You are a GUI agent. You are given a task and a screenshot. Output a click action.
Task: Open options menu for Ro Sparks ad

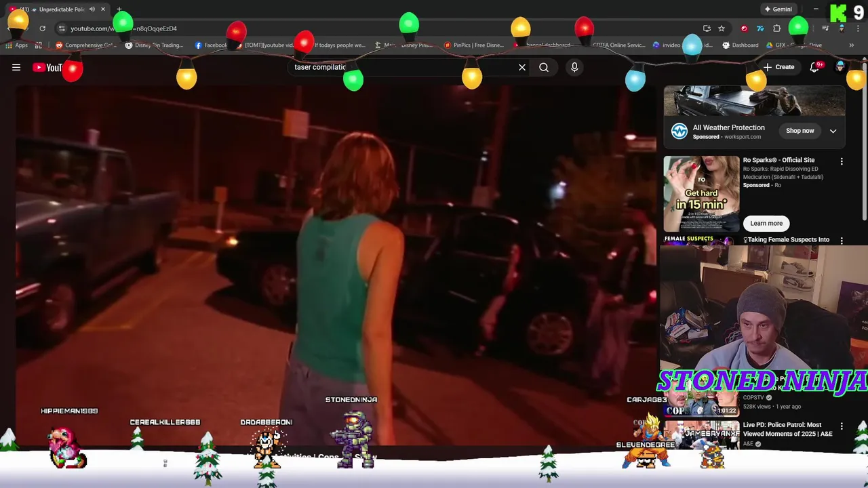(x=842, y=161)
